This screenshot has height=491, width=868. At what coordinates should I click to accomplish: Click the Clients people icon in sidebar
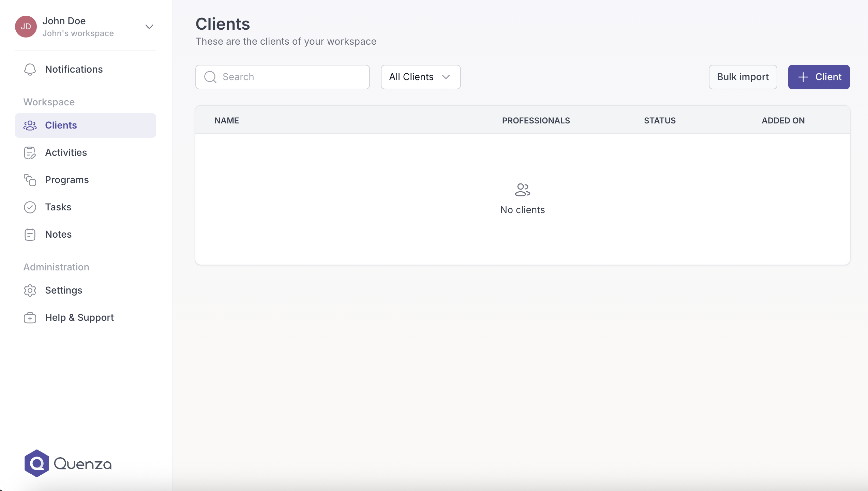pos(30,125)
